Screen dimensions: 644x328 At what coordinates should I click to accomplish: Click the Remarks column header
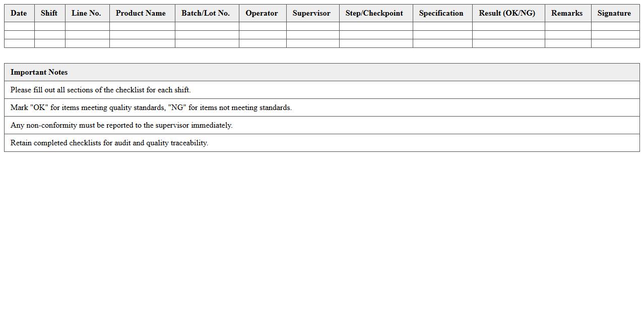pyautogui.click(x=566, y=13)
